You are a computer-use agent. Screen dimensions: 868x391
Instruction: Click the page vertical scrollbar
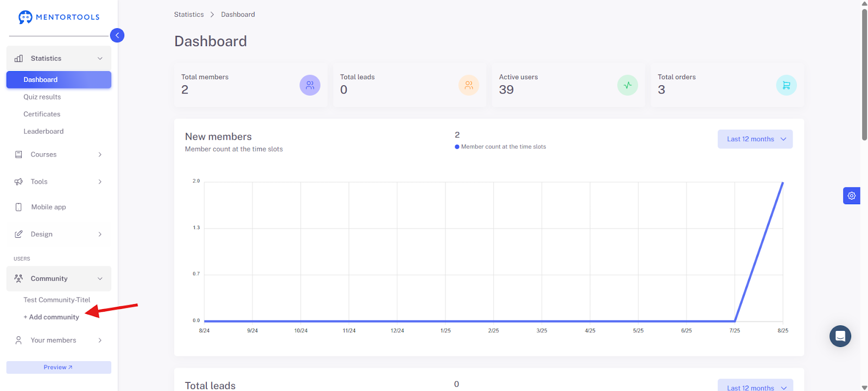point(864,75)
